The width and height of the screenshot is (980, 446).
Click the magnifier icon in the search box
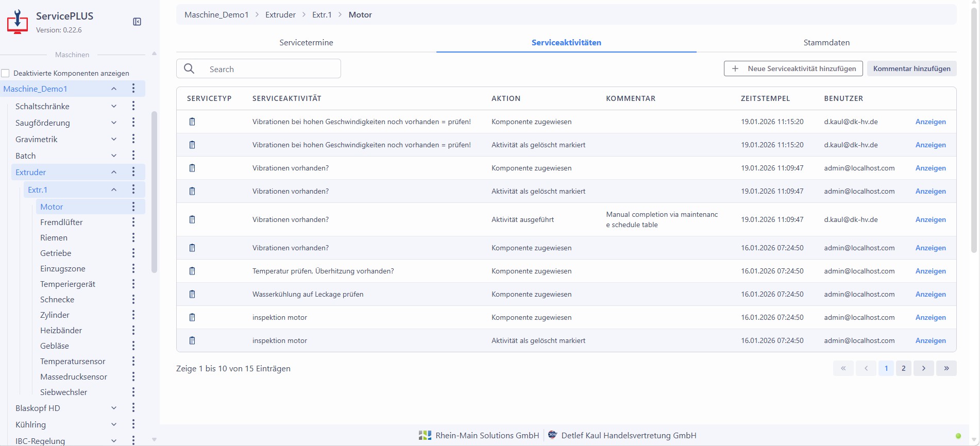[189, 69]
